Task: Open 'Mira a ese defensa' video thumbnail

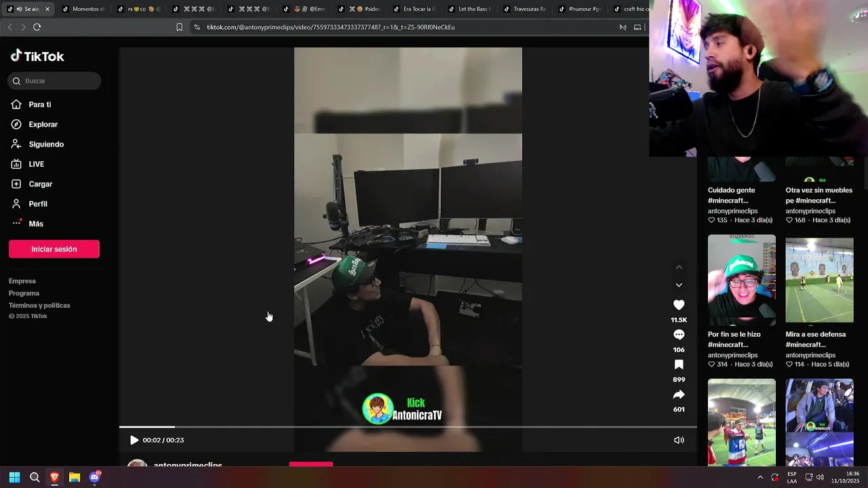Action: pos(820,279)
